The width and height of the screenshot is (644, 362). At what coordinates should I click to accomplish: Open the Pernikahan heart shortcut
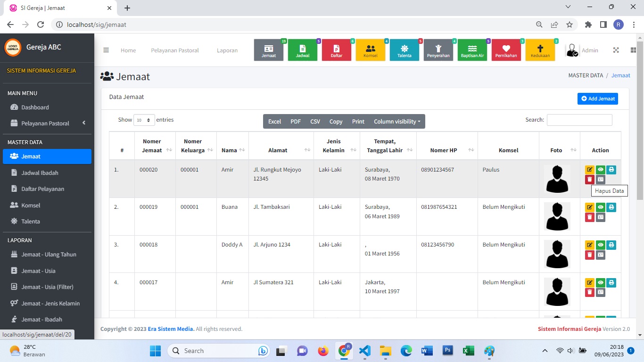click(506, 50)
